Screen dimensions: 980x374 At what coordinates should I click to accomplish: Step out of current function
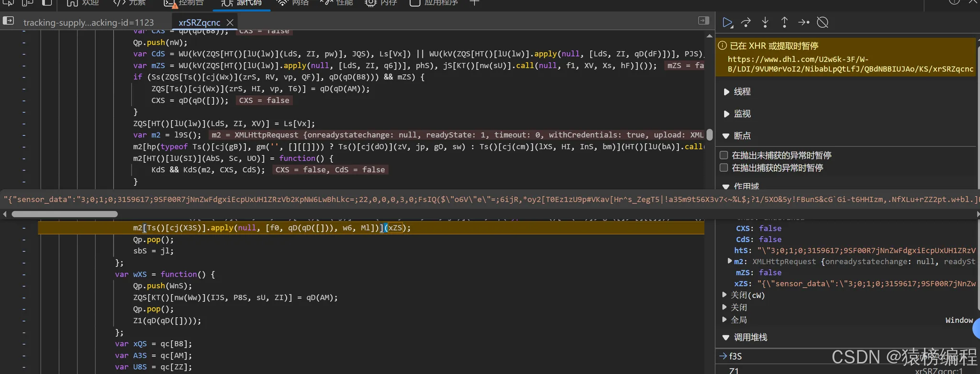coord(784,22)
